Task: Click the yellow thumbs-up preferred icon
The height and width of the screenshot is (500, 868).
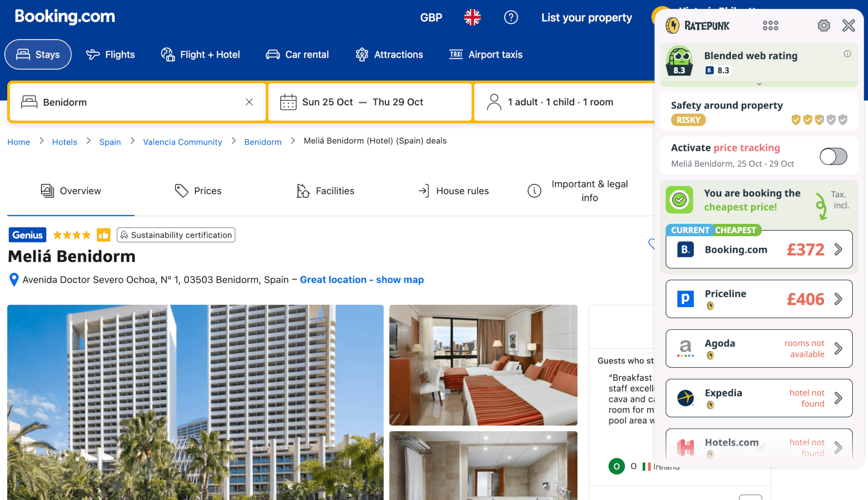Action: [x=103, y=235]
